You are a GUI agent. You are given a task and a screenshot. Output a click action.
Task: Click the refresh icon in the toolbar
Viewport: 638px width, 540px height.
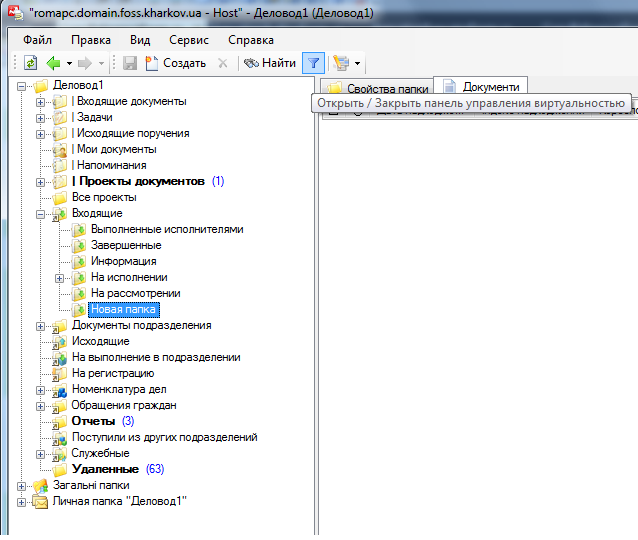pos(31,63)
